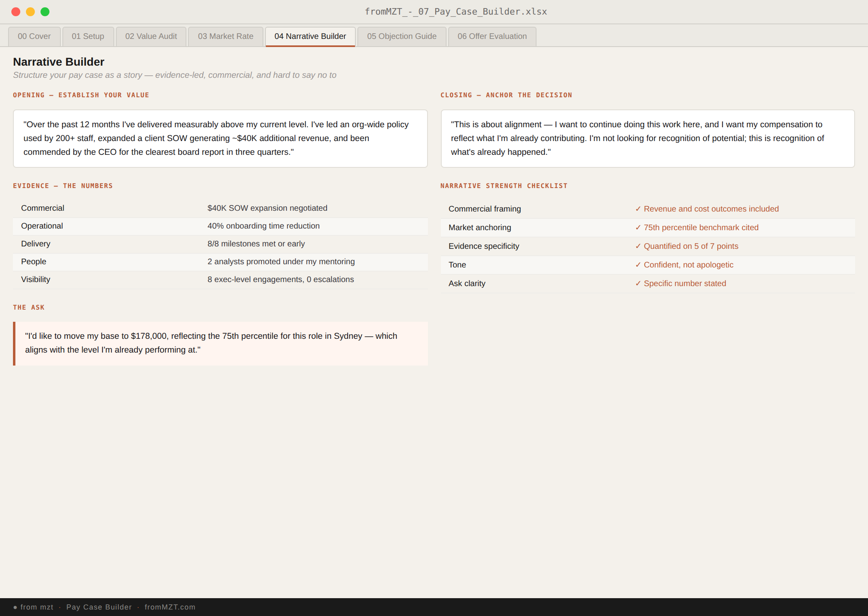Select the Delivery evidence row label
This screenshot has height=616, width=868.
tap(36, 244)
